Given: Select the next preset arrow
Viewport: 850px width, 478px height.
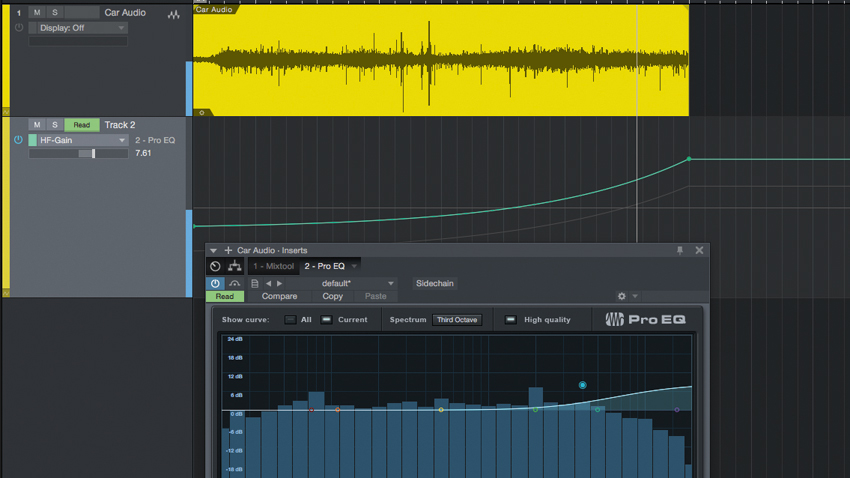Looking at the screenshot, I should tap(280, 283).
